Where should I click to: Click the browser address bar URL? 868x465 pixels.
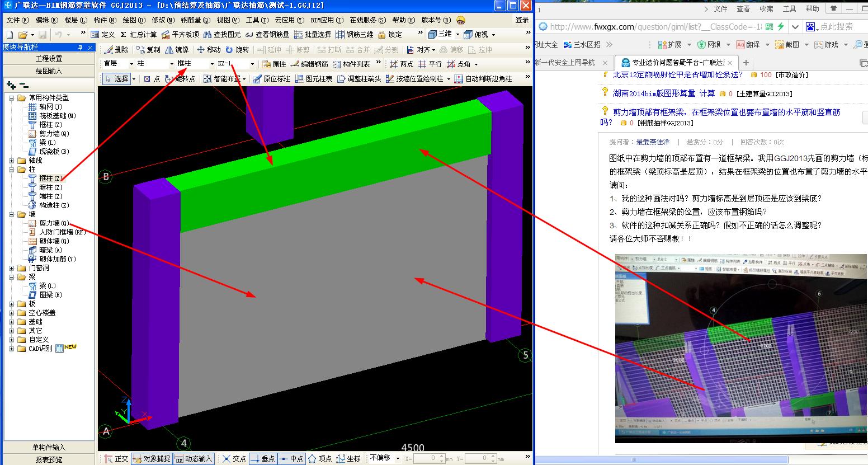point(655,27)
